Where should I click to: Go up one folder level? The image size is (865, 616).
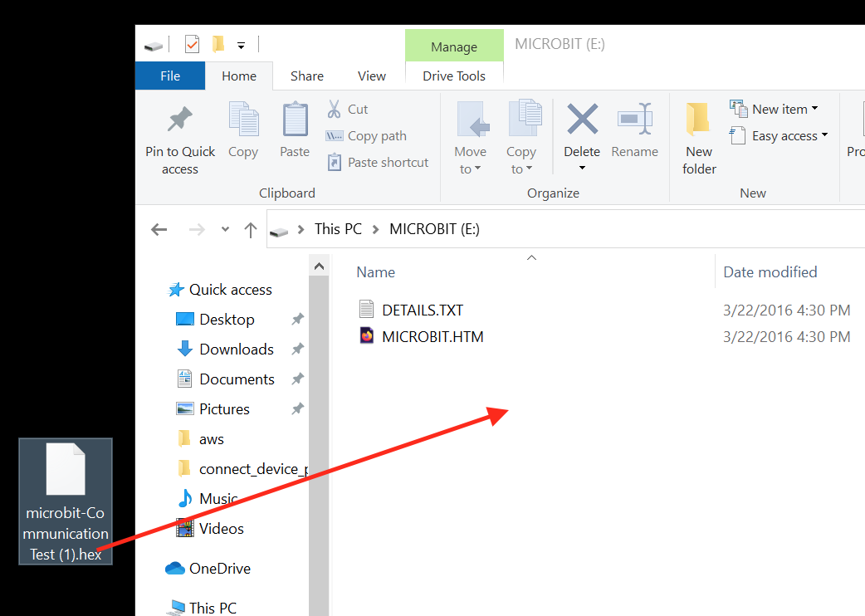[x=251, y=229]
